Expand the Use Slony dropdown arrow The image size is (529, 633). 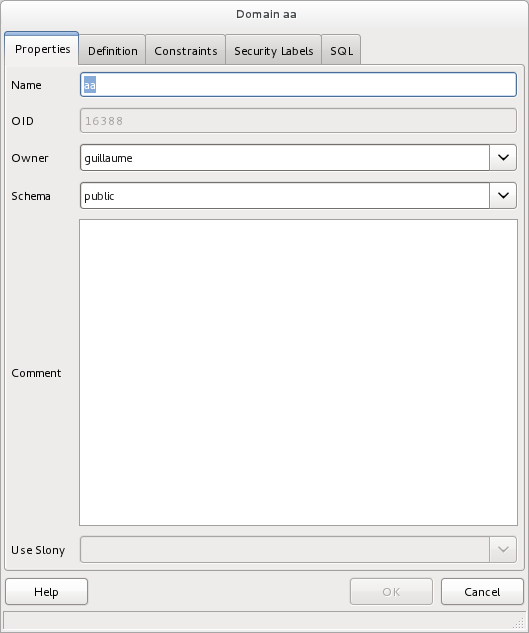tap(503, 549)
